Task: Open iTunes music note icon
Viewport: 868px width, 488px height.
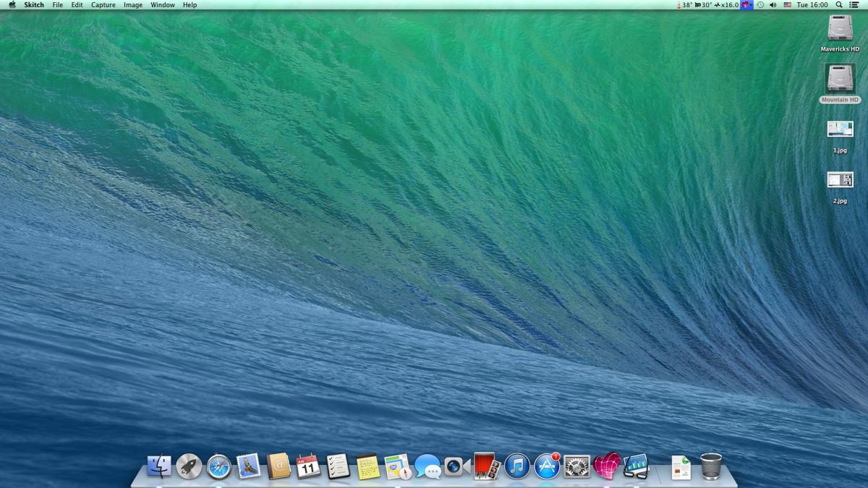Action: point(517,466)
